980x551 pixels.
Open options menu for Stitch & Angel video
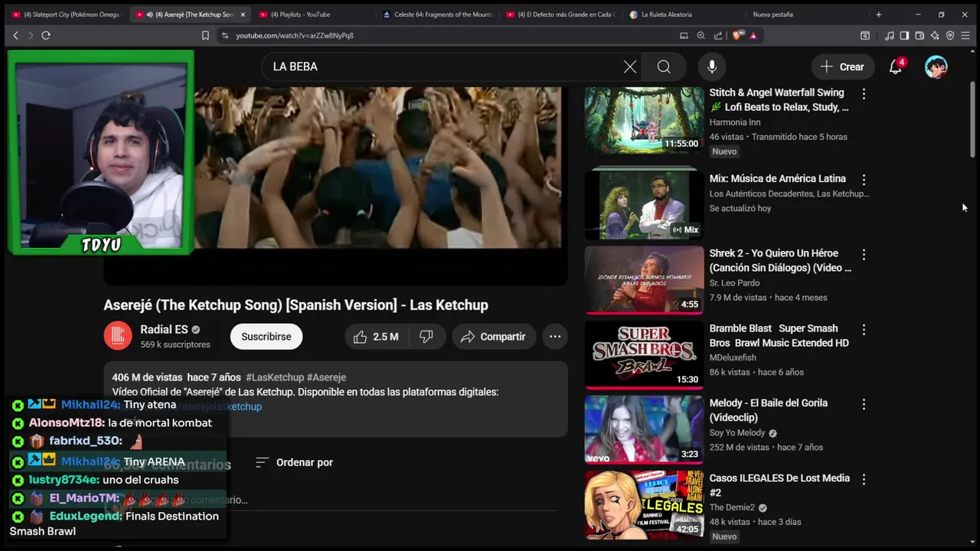click(864, 93)
